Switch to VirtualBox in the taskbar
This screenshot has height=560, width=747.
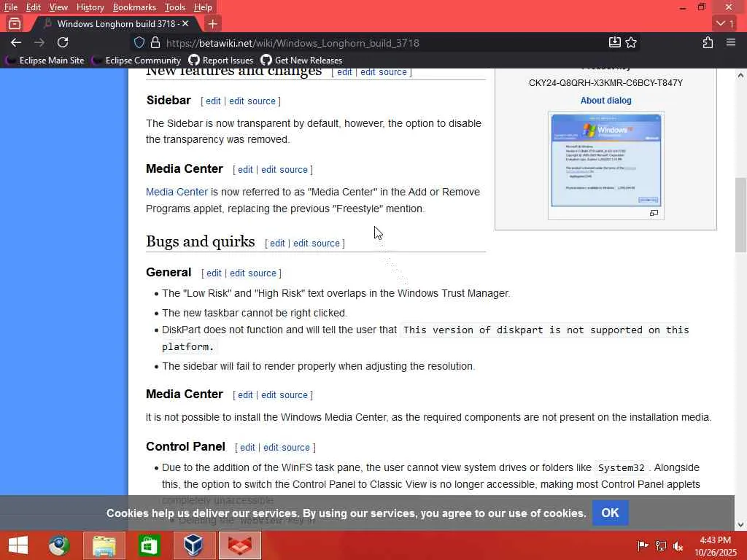pyautogui.click(x=193, y=545)
